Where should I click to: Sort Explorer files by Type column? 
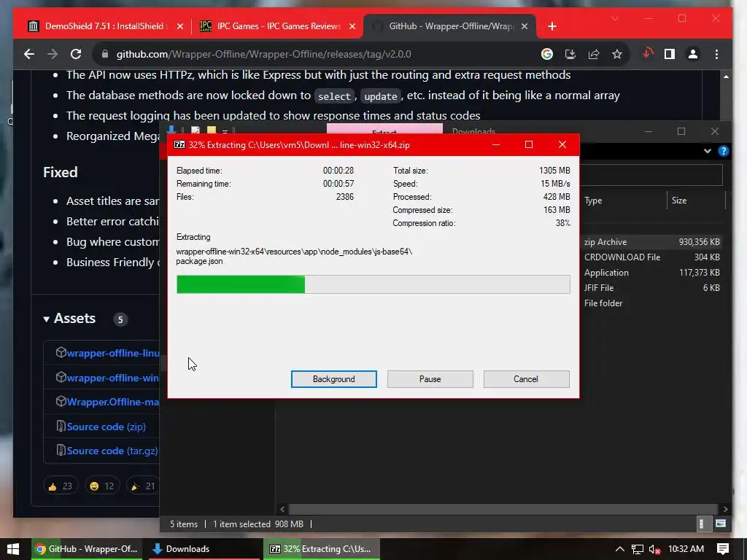(624, 201)
